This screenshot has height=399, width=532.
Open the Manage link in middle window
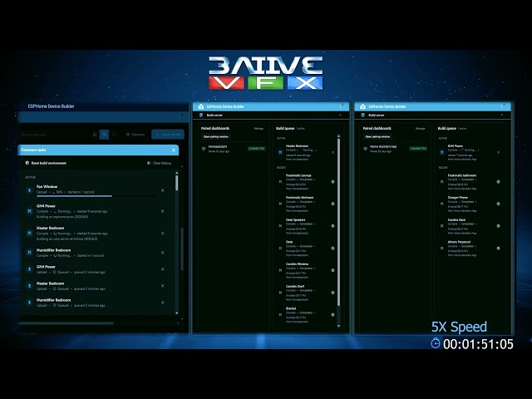pyautogui.click(x=259, y=129)
